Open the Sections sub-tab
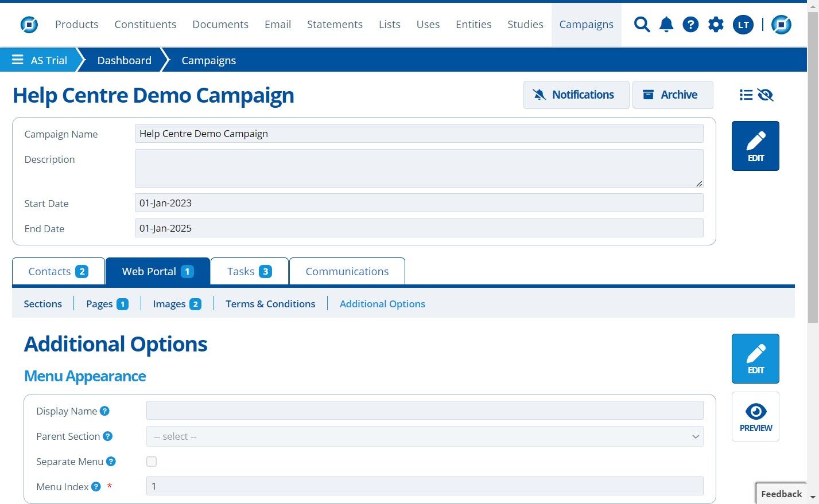 tap(43, 304)
